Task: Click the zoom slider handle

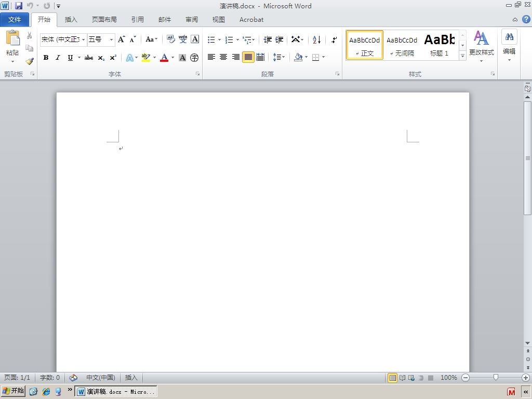Action: [496, 378]
